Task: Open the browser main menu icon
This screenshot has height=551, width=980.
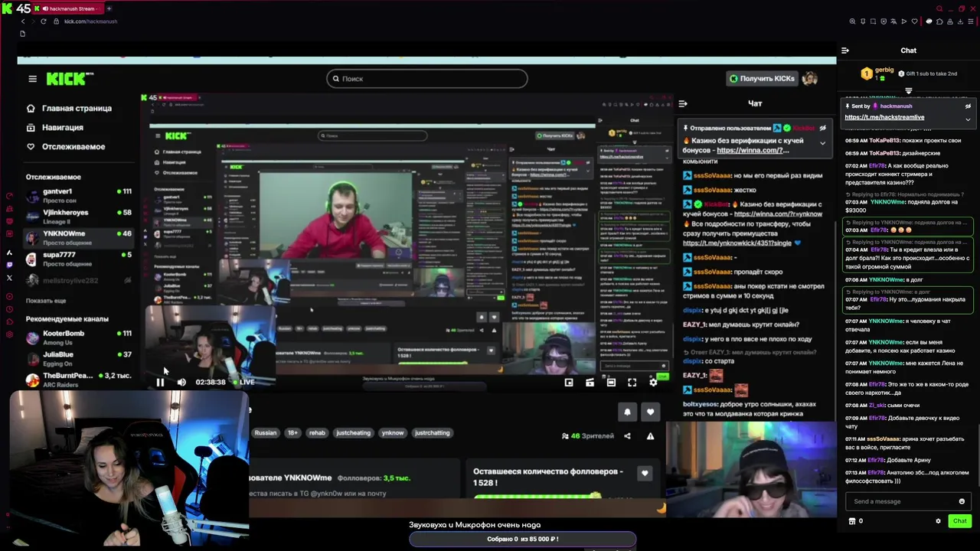Action: 970,21
